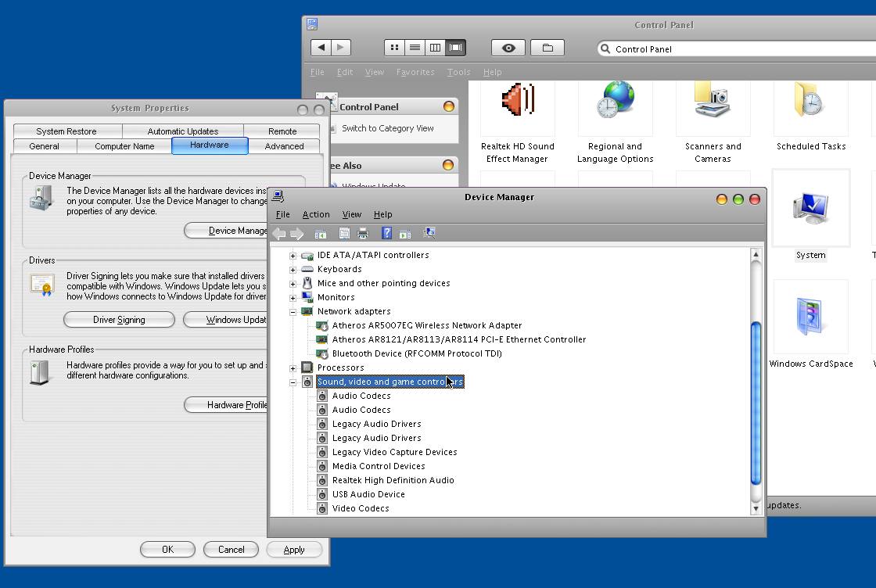Screen dimensions: 876x588
Task: Open the Device Manager Action menu
Action: click(316, 214)
